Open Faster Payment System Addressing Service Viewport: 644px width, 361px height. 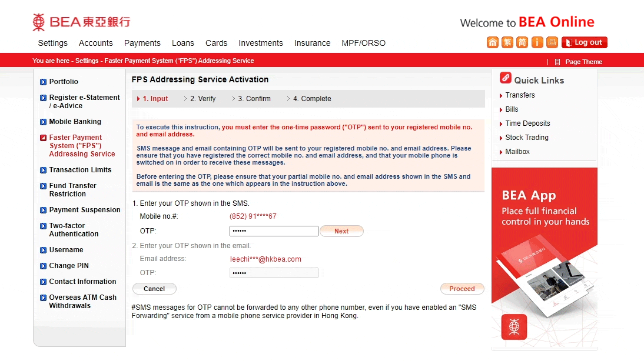click(82, 146)
